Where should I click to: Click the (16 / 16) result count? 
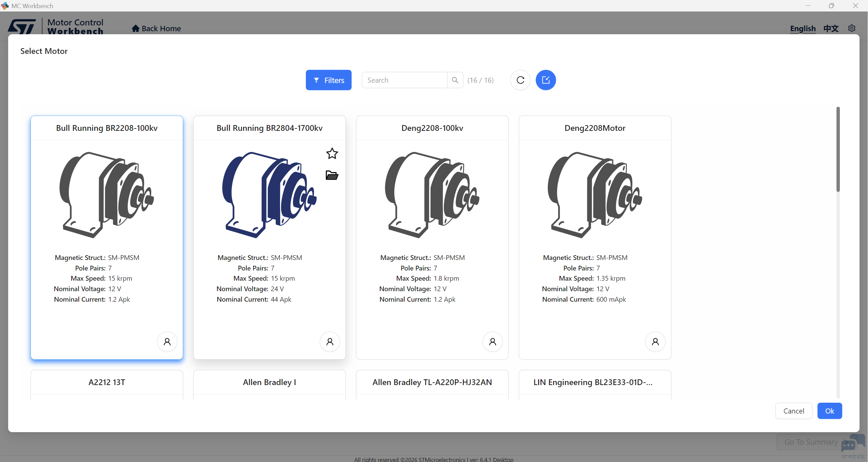coord(480,80)
